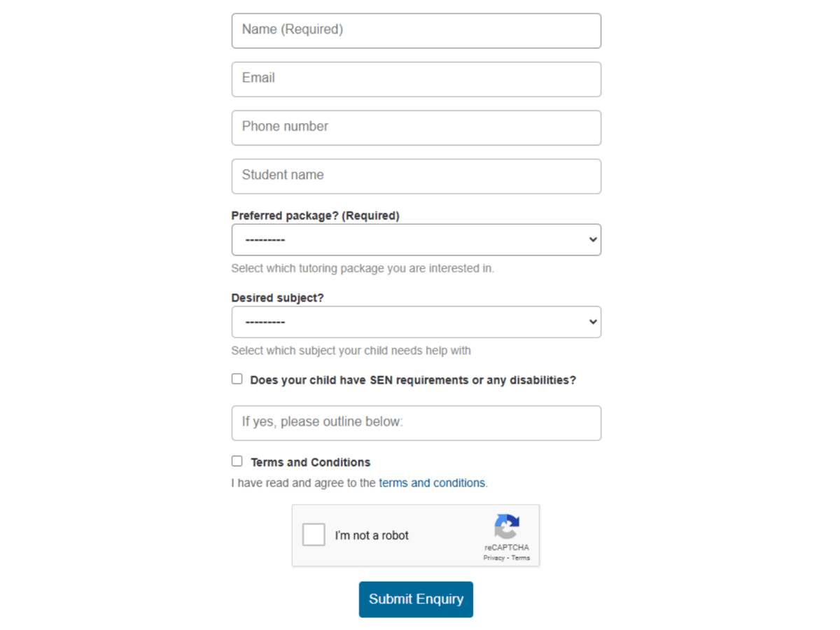The image size is (840, 630).
Task: Check the Terms and Conditions checkbox
Action: click(237, 461)
